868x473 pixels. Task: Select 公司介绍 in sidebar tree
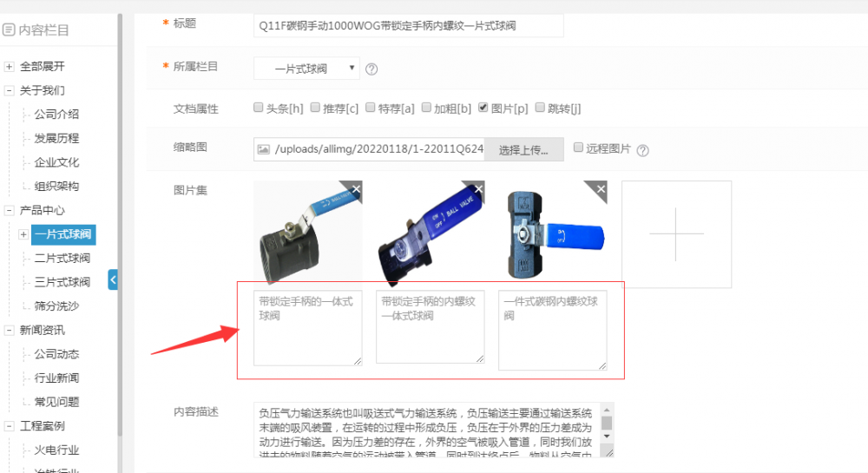click(56, 114)
